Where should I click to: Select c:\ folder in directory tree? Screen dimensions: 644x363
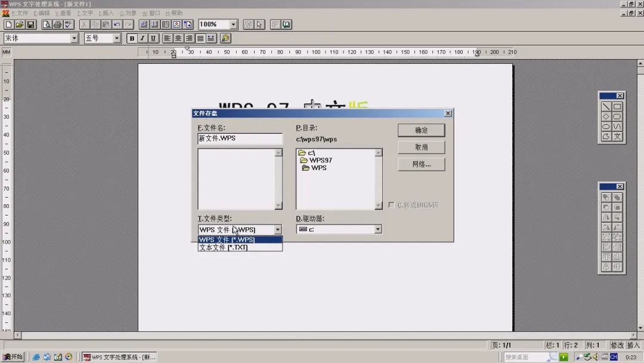click(307, 153)
